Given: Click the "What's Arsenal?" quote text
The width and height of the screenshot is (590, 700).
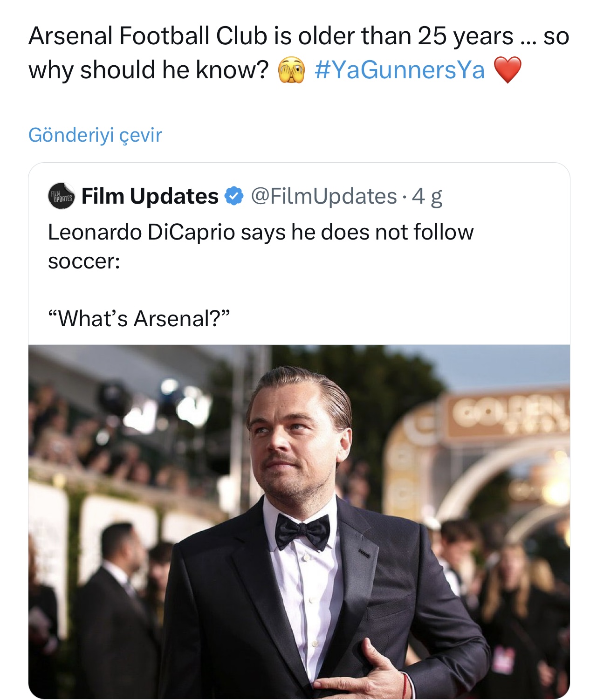Looking at the screenshot, I should (x=139, y=319).
